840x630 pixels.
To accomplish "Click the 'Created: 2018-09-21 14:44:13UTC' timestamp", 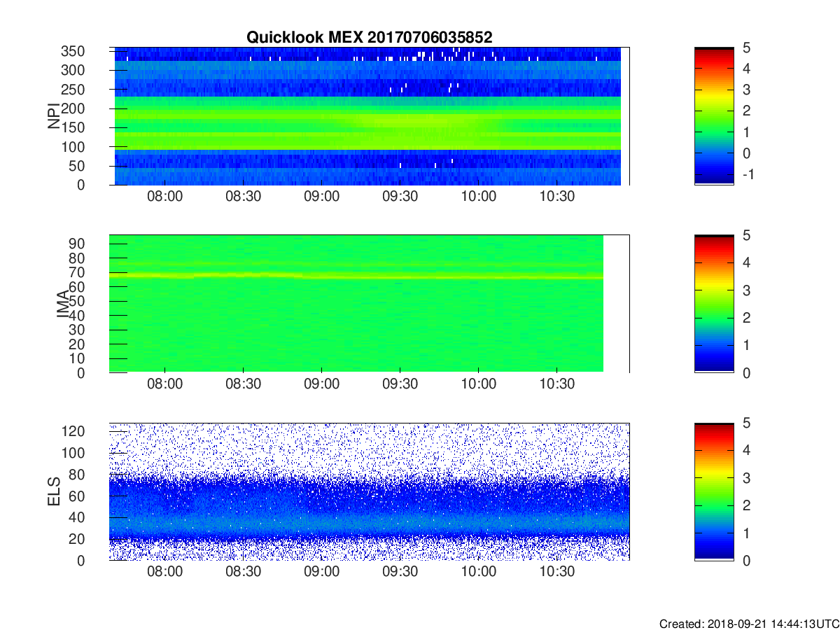I will point(749,624).
